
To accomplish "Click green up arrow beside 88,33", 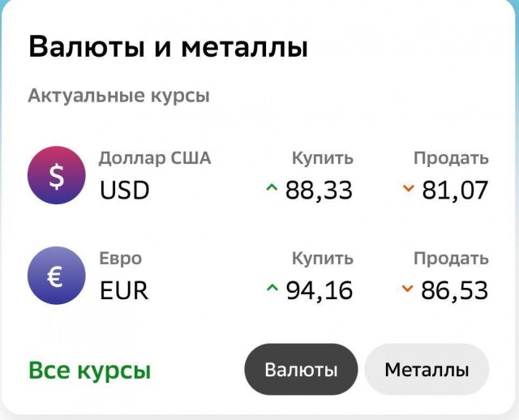I will [272, 189].
